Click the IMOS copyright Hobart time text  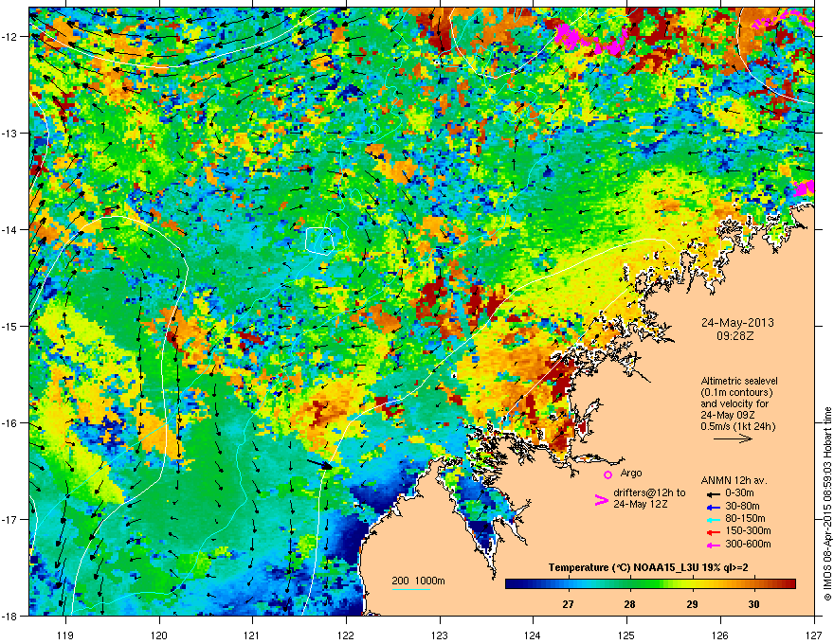[827, 504]
